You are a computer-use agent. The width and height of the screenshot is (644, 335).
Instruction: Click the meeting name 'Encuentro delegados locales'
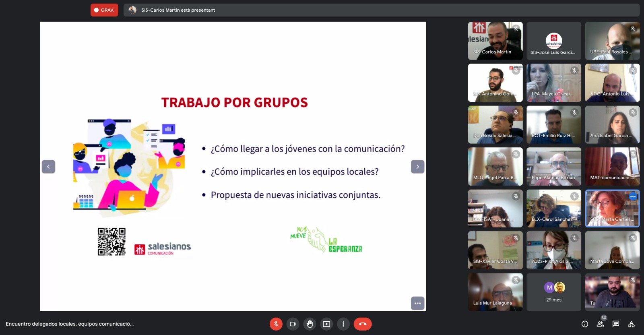click(70, 324)
